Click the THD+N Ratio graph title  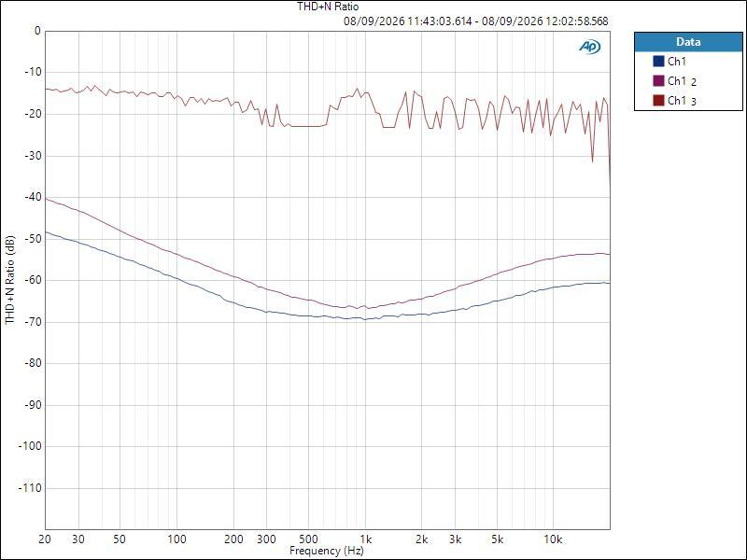328,7
